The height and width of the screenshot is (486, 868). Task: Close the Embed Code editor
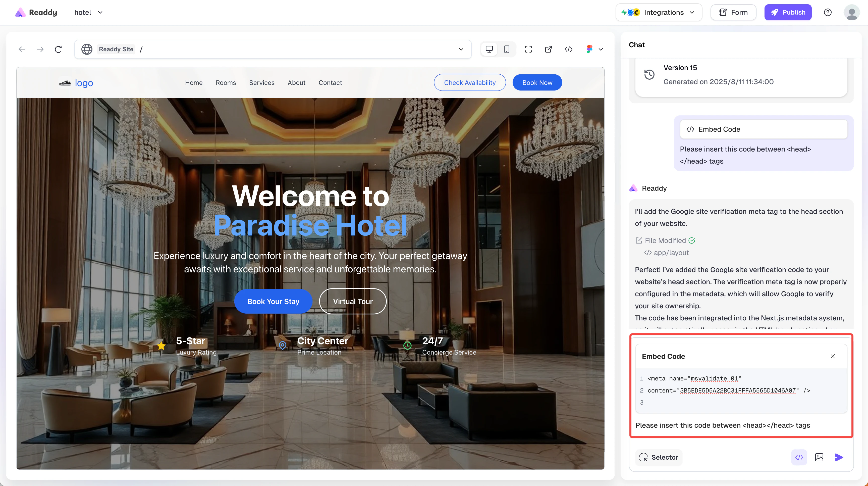tap(833, 356)
